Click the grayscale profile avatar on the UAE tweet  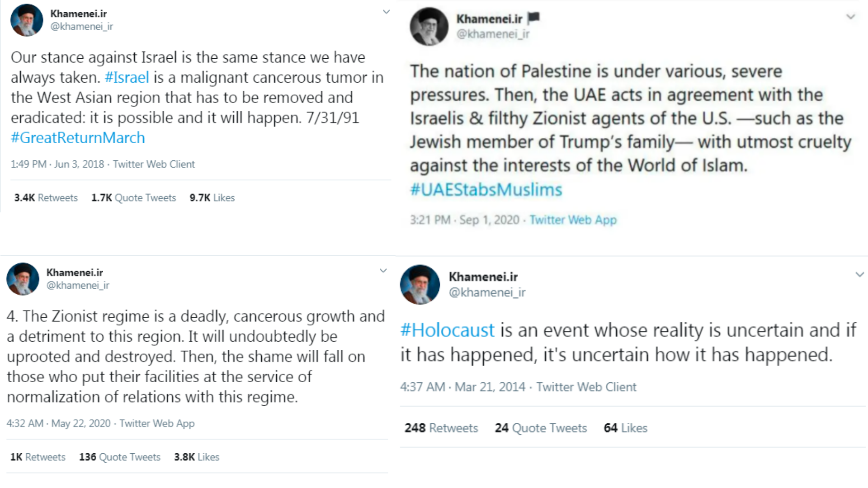[x=429, y=27]
